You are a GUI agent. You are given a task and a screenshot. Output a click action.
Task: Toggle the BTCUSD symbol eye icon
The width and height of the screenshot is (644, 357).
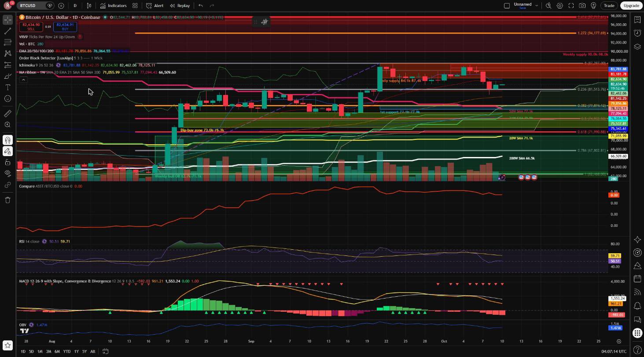click(x=50, y=6)
